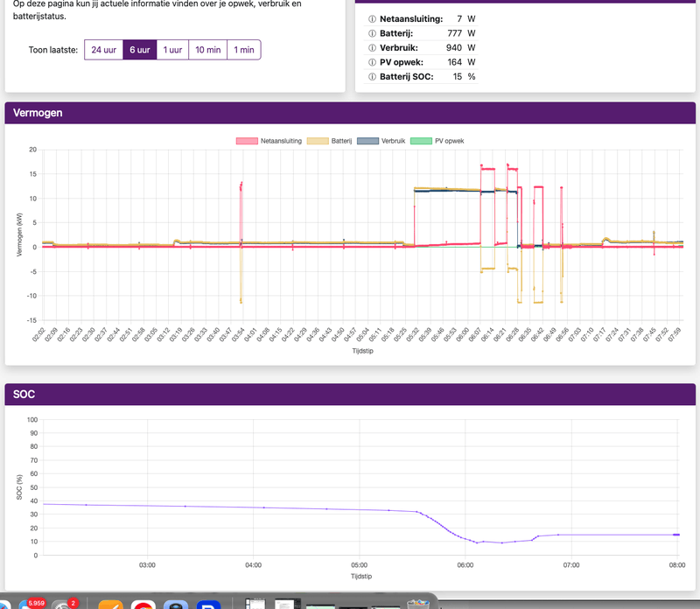This screenshot has height=609, width=700.
Task: Select the Batterij value 777 W
Action: point(461,33)
